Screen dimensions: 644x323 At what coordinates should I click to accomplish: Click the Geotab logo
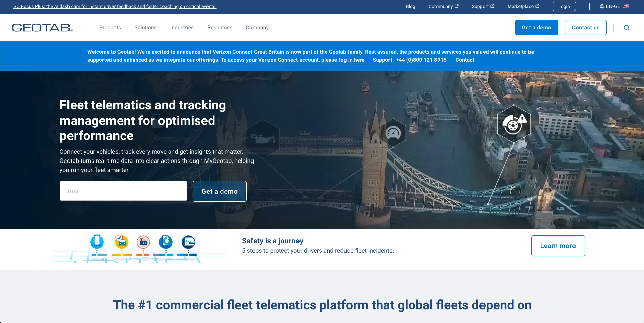42,28
